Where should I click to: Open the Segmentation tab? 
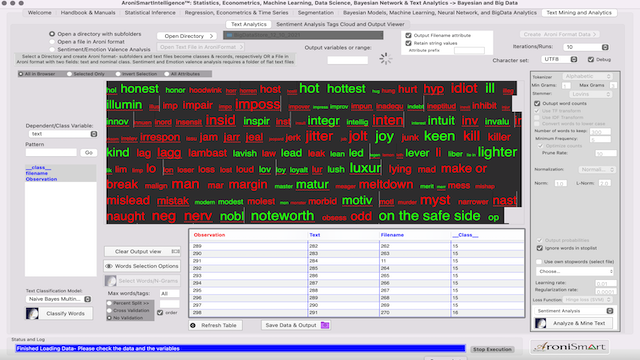pos(316,13)
